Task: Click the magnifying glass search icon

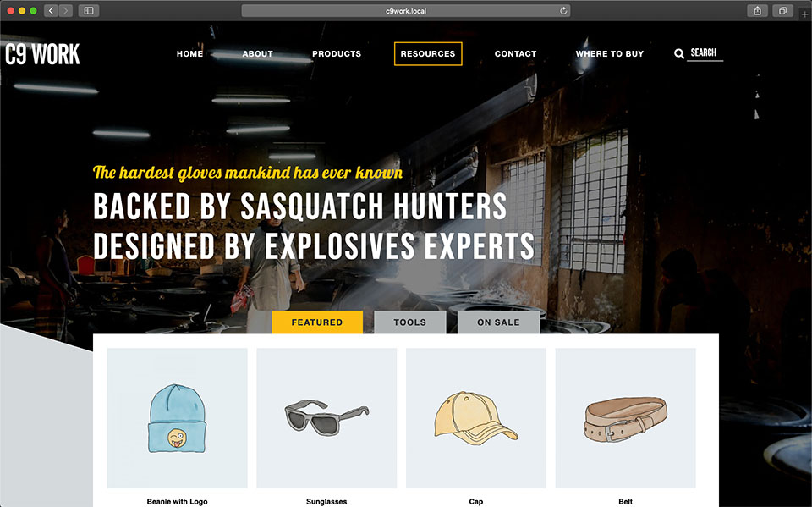Action: point(679,53)
